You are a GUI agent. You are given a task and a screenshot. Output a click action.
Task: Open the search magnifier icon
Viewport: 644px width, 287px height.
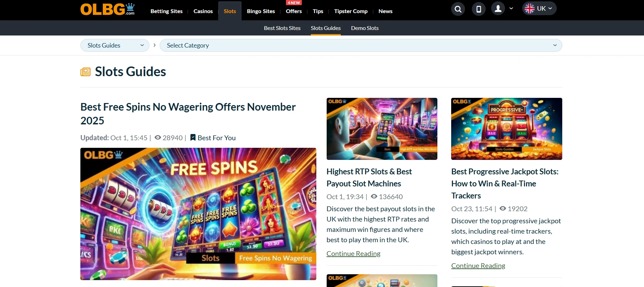pos(458,9)
